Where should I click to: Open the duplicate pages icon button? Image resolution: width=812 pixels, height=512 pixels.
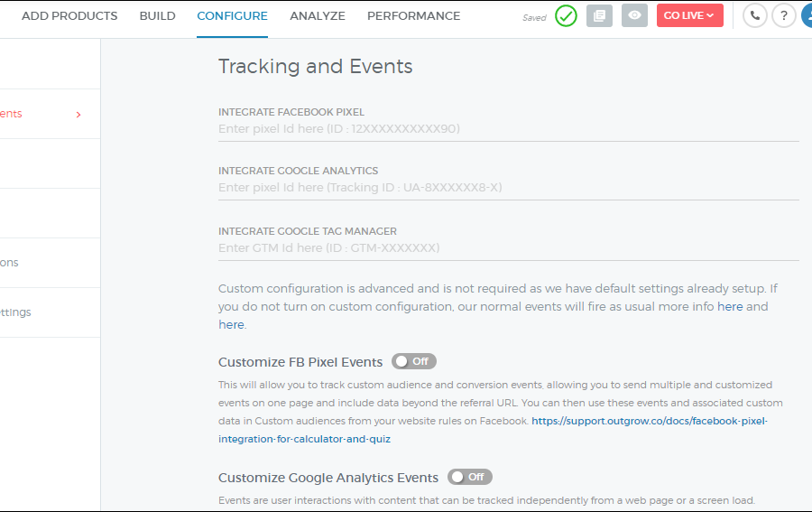599,16
